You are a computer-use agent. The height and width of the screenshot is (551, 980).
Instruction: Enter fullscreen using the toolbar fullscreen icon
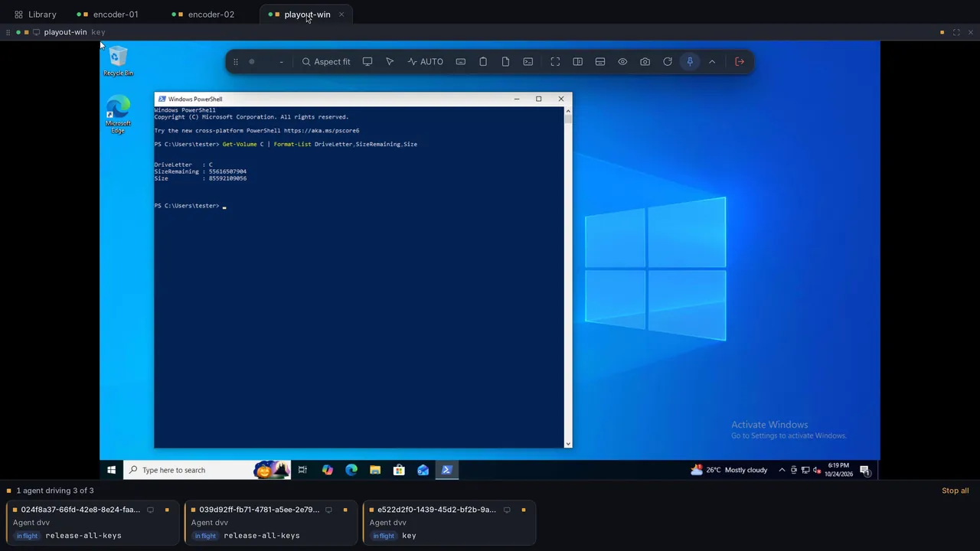[555, 62]
